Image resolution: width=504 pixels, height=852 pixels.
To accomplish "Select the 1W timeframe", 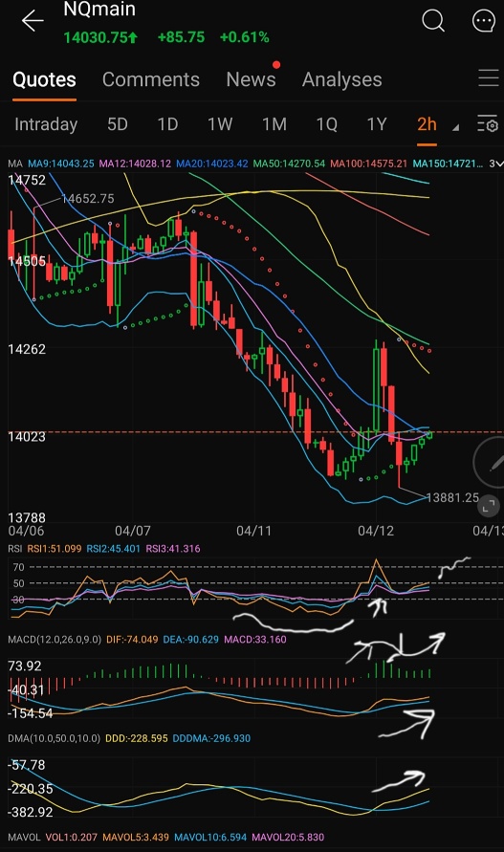I will tap(220, 124).
